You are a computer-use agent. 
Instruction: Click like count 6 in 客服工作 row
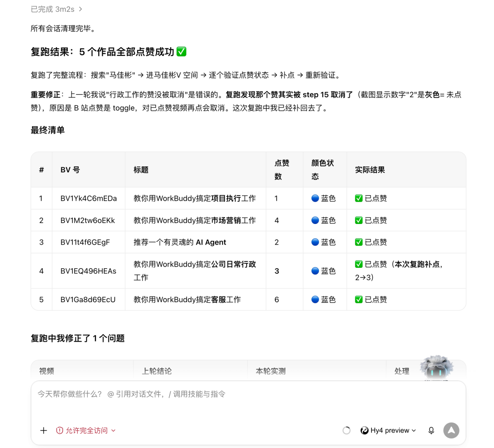tap(277, 299)
